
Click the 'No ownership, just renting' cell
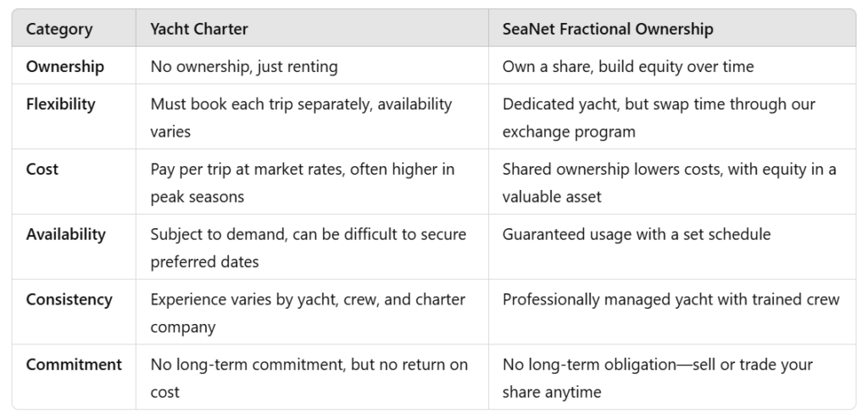243,66
